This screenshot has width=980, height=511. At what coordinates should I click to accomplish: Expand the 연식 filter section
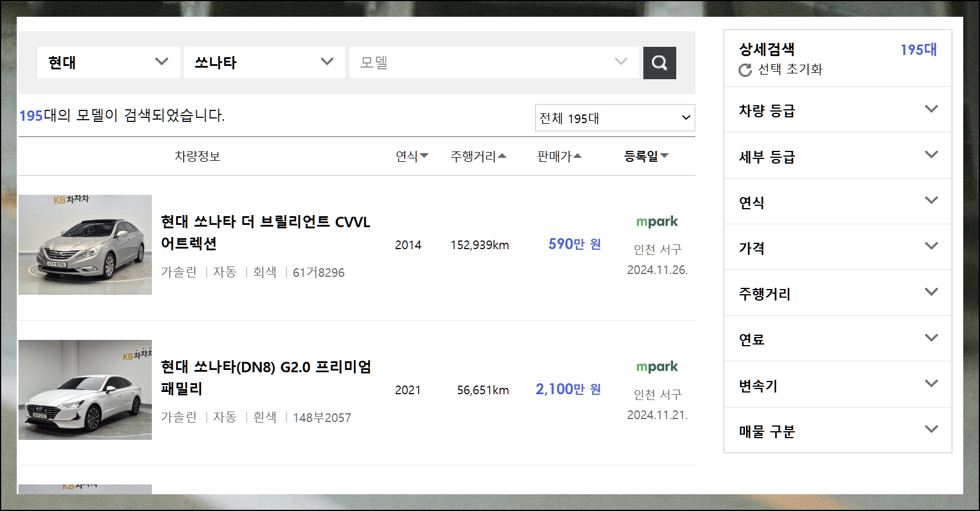837,201
